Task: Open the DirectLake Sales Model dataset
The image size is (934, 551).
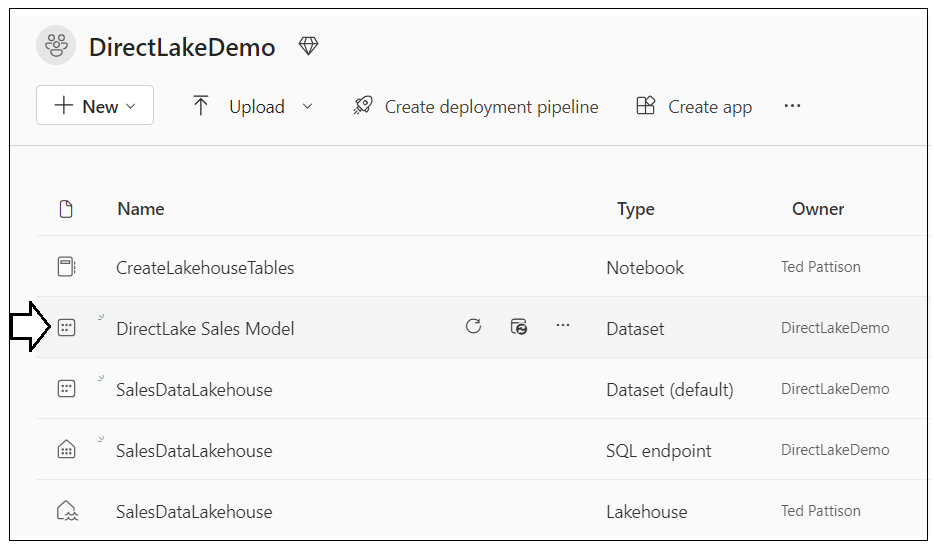Action: pos(205,328)
